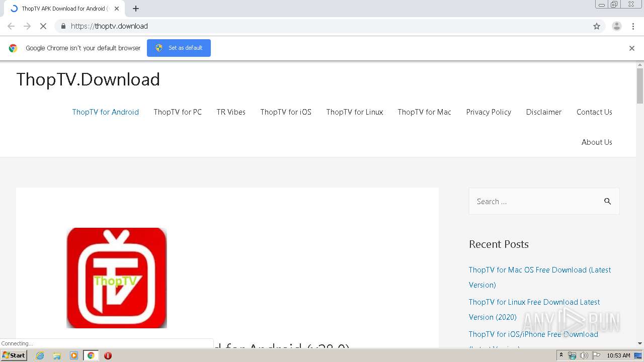Open the Chrome profile avatar menu
This screenshot has width=644, height=362.
[x=616, y=26]
